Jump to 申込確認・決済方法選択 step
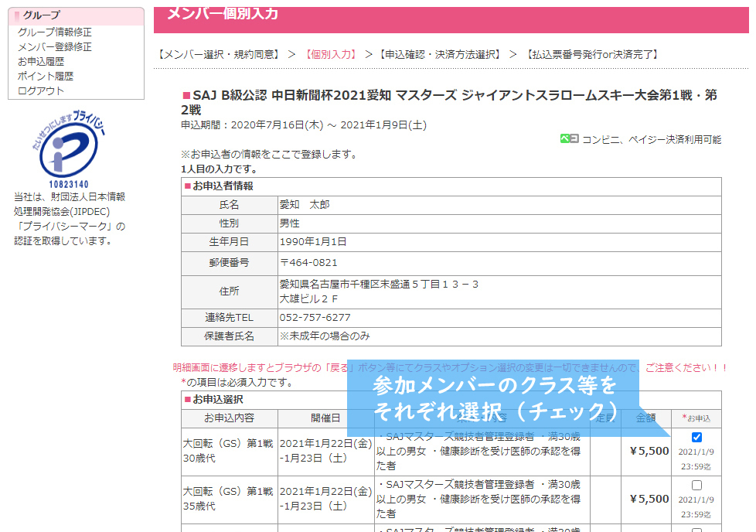756x532 pixels. pos(439,55)
